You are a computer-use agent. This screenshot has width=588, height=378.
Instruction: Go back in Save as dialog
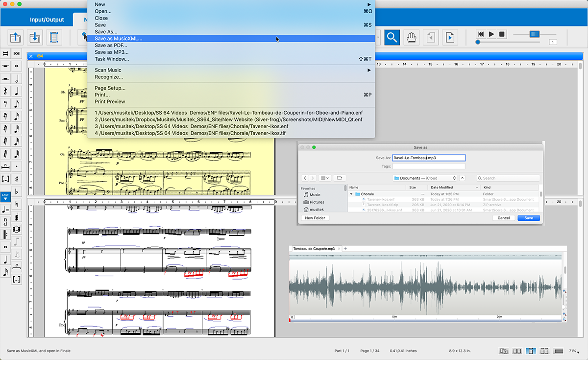click(305, 178)
